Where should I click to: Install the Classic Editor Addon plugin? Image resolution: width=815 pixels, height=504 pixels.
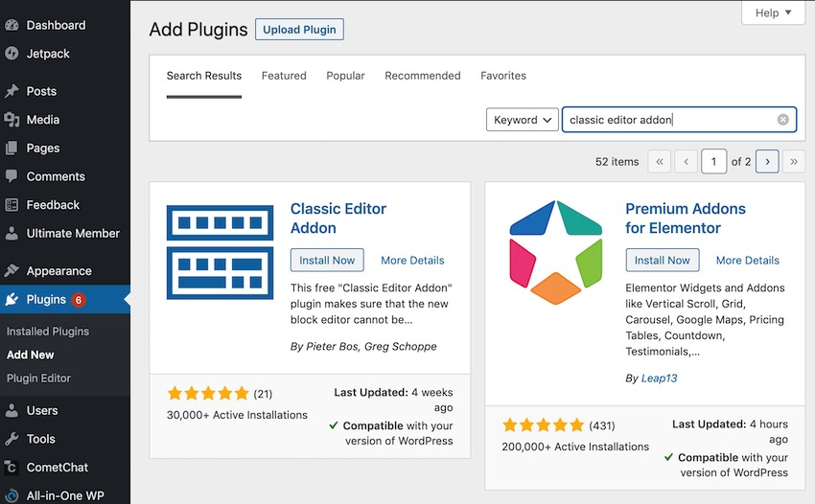click(327, 261)
